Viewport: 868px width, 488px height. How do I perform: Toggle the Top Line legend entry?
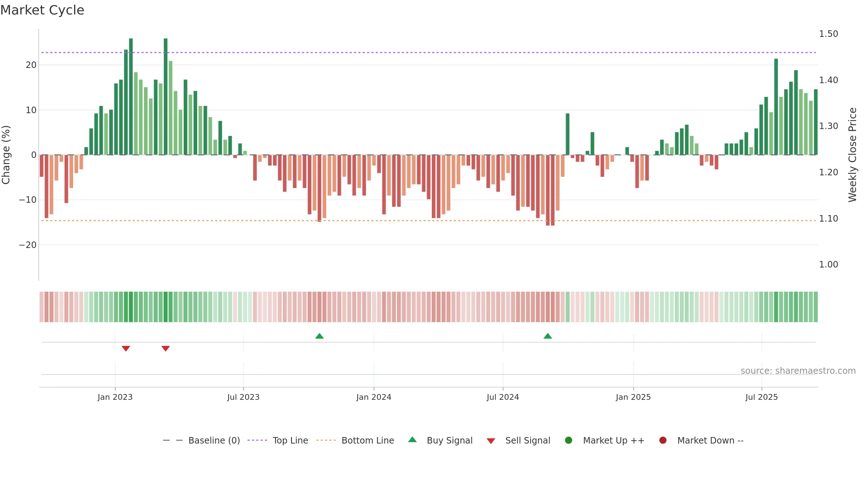pos(278,440)
